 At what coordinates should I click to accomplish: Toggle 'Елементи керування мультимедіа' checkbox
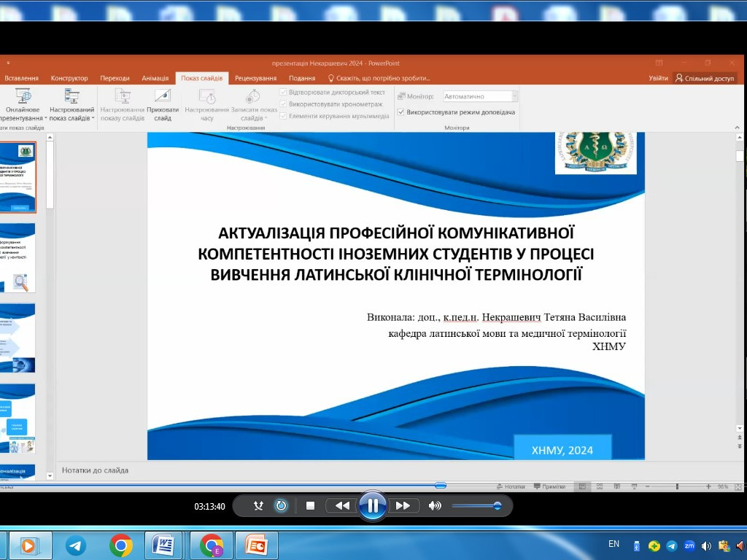point(284,116)
